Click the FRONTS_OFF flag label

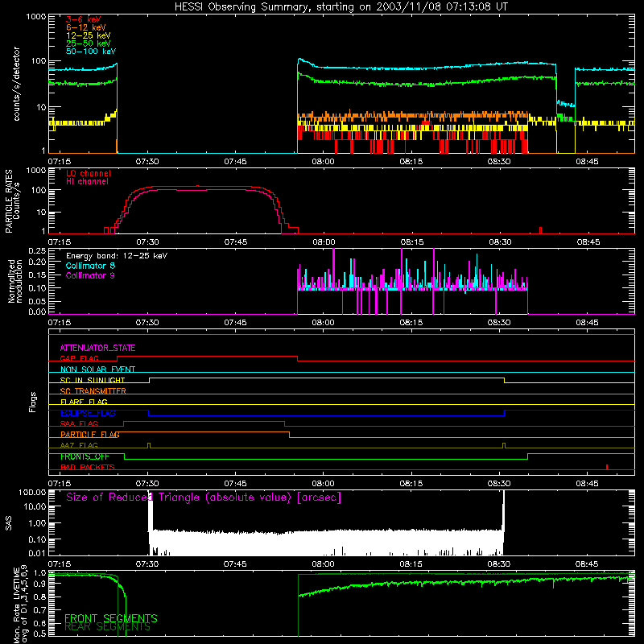click(85, 456)
